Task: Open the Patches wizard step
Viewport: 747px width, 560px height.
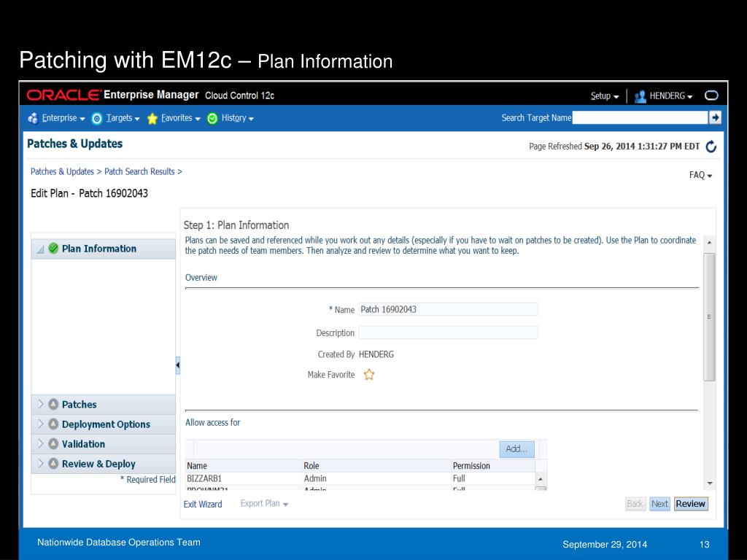Action: pos(79,405)
